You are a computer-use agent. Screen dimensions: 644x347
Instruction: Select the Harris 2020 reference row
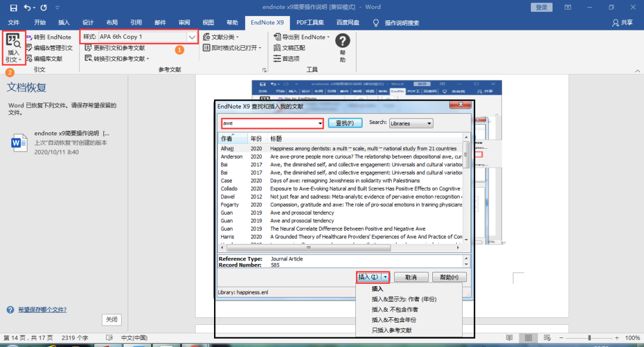(340, 237)
